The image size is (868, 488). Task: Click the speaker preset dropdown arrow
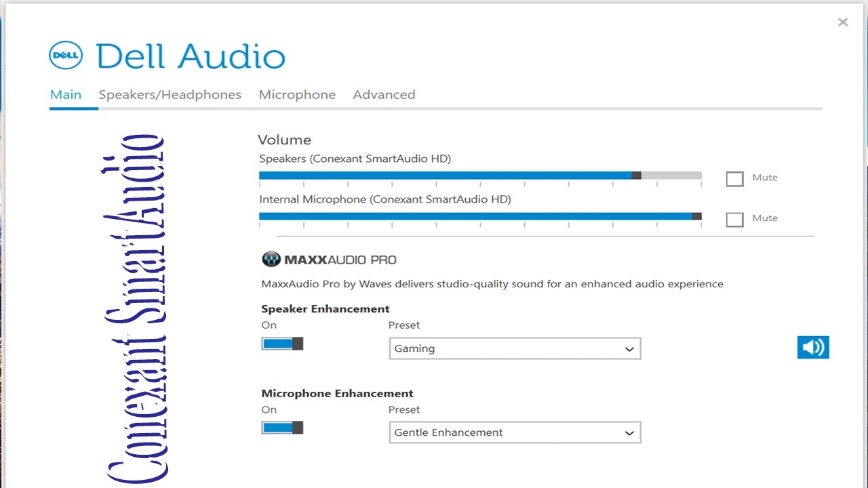[630, 349]
